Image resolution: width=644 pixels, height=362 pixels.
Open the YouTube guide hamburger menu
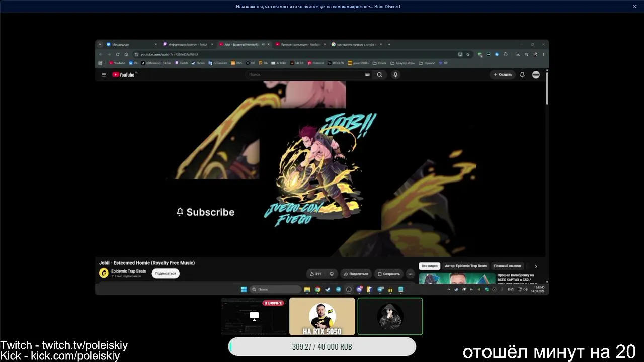[104, 75]
